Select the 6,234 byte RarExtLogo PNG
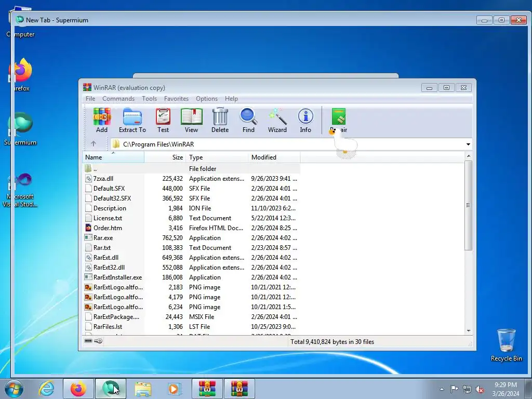The image size is (532, 399). point(191,307)
